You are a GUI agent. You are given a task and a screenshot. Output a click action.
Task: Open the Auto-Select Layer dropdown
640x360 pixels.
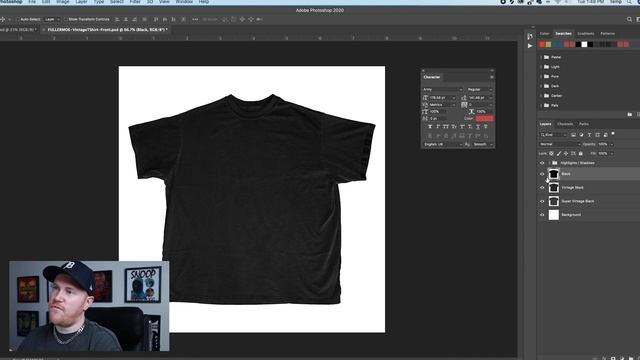click(52, 19)
